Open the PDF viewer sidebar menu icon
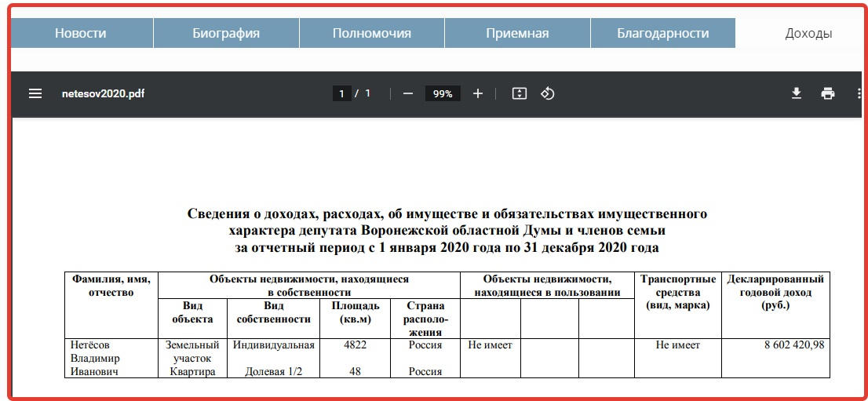868x401 pixels. (x=35, y=93)
